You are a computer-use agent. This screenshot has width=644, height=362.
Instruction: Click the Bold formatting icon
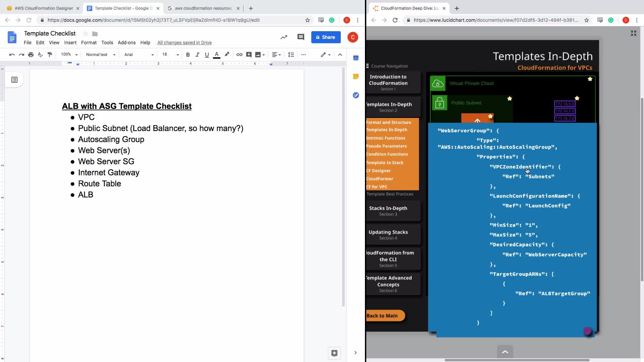[188, 55]
